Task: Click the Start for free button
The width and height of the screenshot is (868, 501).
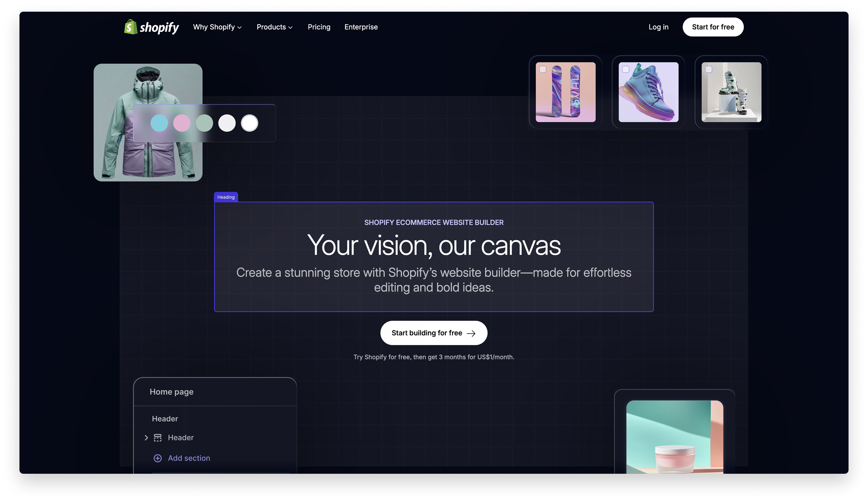Action: tap(713, 27)
